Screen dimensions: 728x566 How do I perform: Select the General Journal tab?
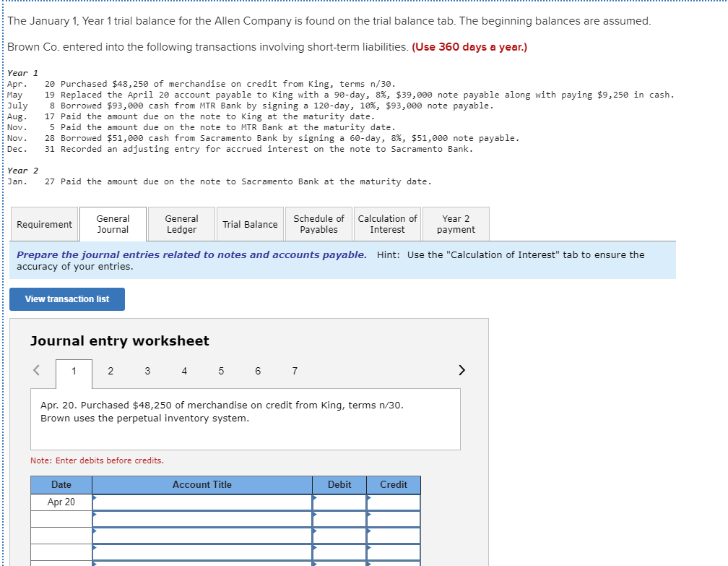coord(113,224)
